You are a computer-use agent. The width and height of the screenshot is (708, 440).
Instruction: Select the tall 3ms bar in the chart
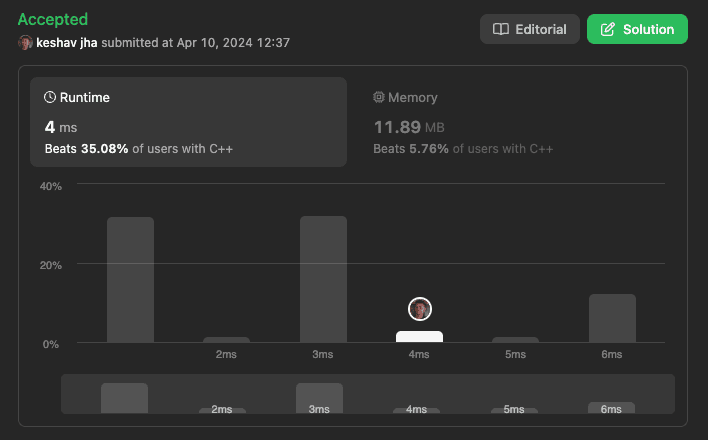coord(323,279)
